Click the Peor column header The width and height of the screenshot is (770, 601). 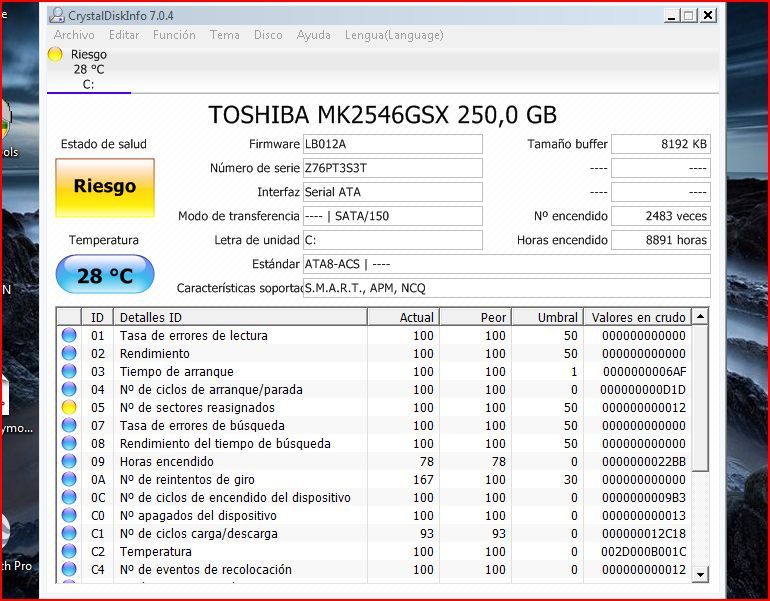(475, 317)
